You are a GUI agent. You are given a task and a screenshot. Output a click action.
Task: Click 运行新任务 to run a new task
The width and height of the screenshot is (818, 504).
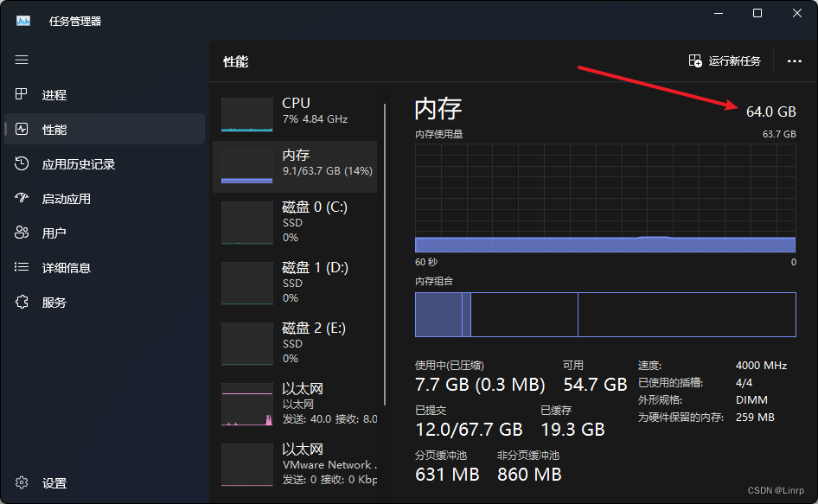(x=726, y=61)
